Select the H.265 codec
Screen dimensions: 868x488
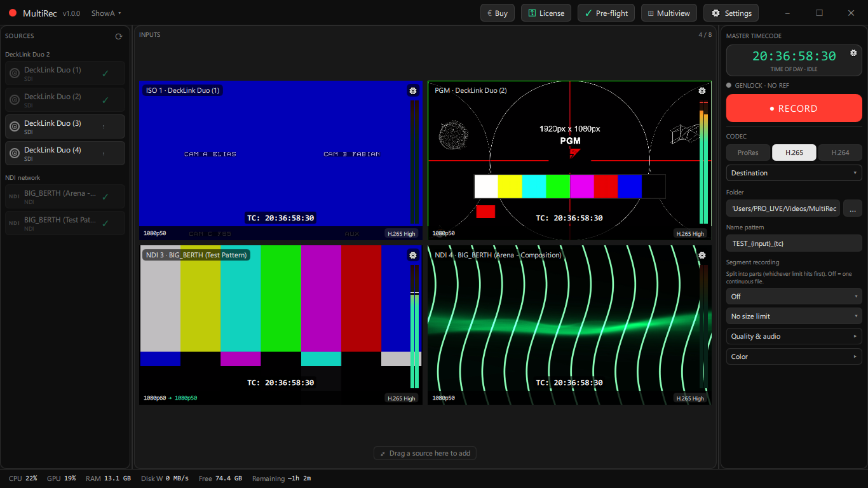pos(794,152)
